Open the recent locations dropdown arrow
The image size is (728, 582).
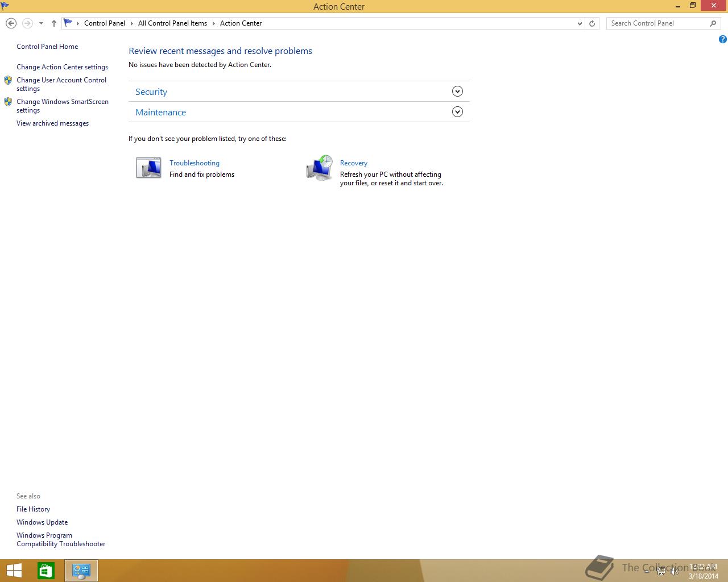click(41, 23)
